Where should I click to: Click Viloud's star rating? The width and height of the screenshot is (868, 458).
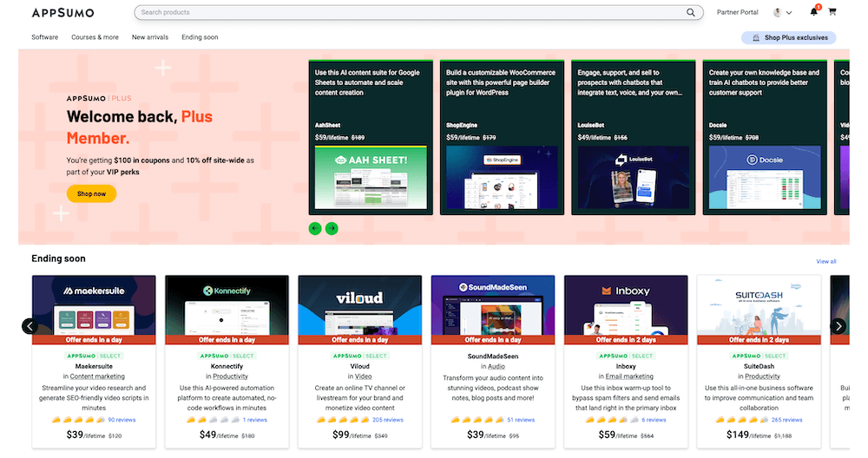[x=343, y=420]
